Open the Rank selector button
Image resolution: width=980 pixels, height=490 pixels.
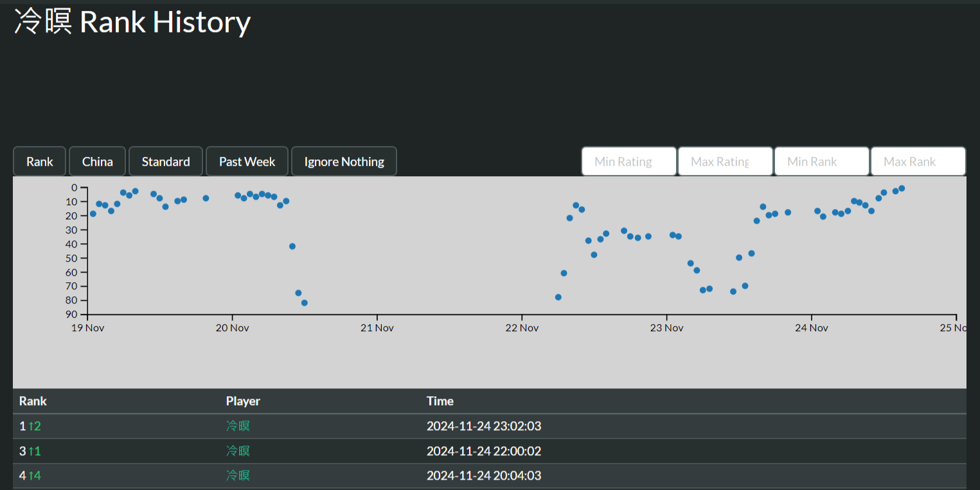(x=39, y=161)
